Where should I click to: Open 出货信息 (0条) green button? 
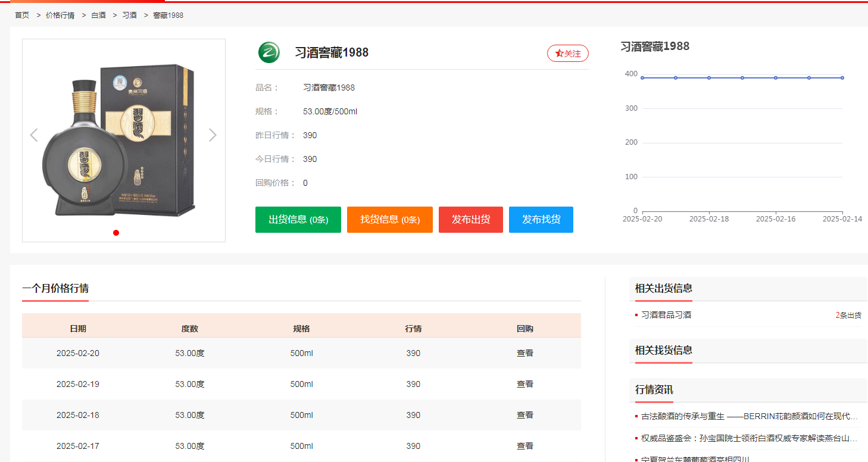[298, 220]
